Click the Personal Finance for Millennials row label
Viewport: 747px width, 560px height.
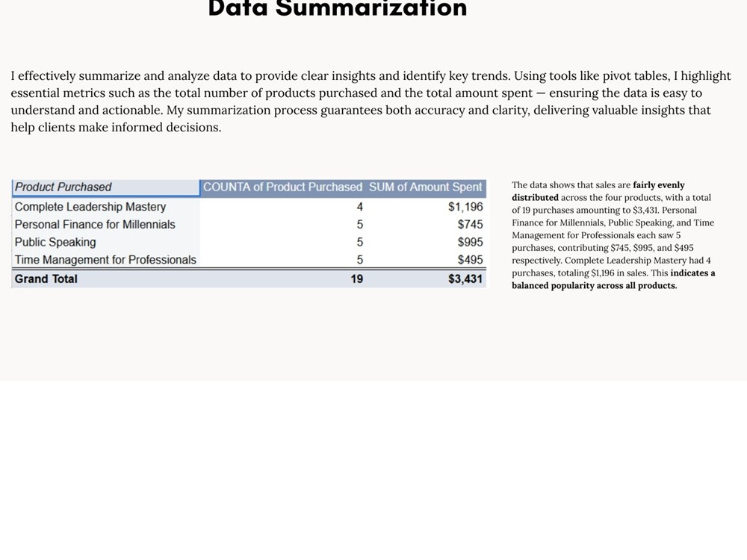(95, 224)
